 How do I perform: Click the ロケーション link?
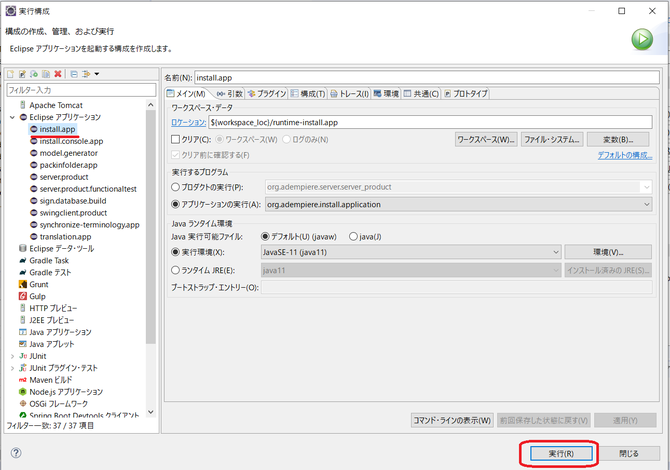(x=188, y=122)
